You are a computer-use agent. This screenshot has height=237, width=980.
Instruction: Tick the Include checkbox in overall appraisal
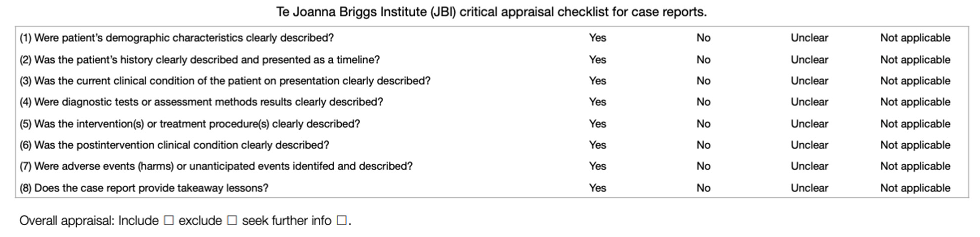coord(169,221)
